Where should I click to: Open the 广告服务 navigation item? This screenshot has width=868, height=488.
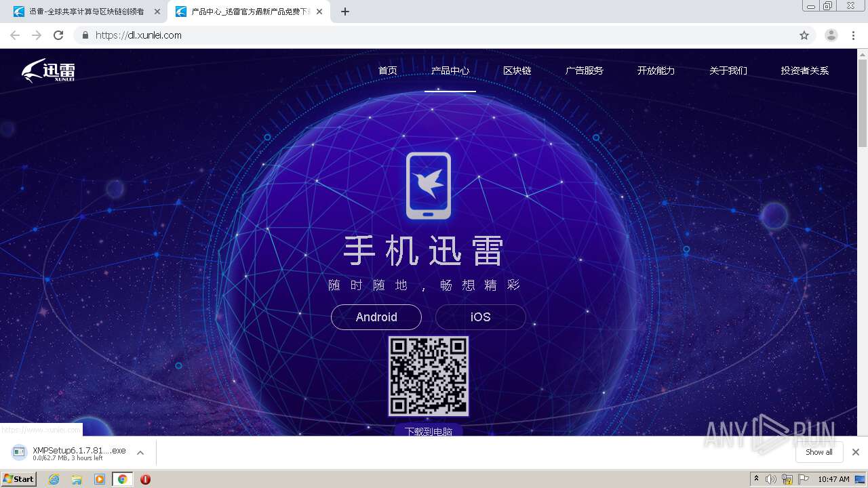point(585,70)
